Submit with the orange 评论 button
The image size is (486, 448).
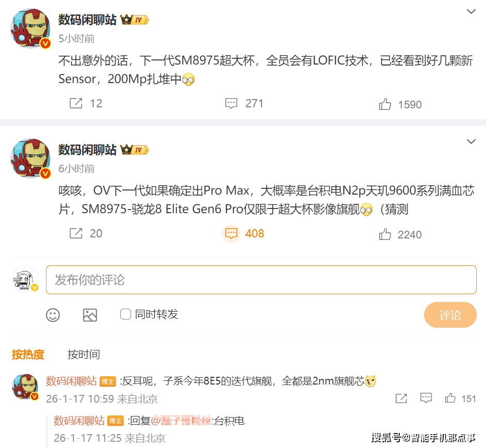click(450, 315)
